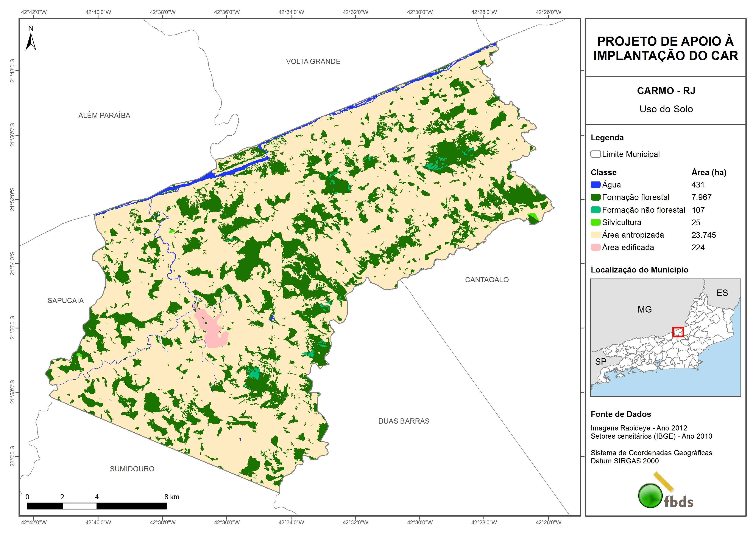This screenshot has height=534, width=756.
Task: Click the Formação florestal dark green swatch
Action: coord(595,197)
